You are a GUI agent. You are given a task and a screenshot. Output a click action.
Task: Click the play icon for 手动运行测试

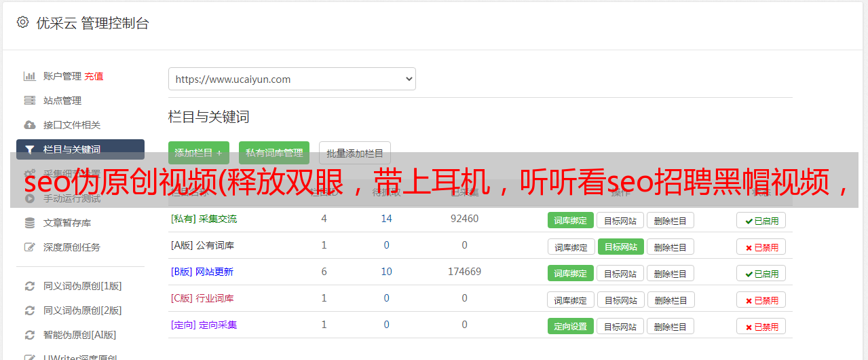(x=29, y=198)
